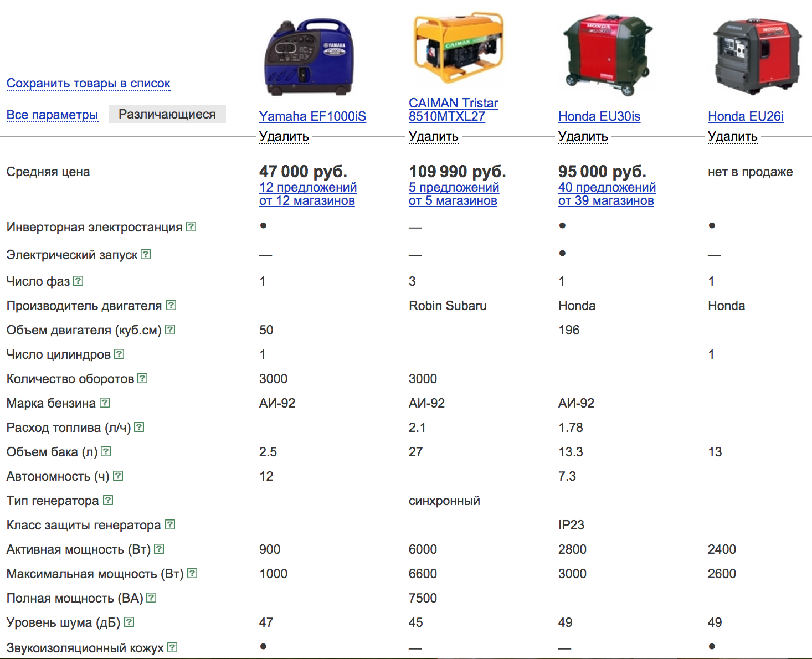This screenshot has height=659, width=812.
Task: Open help icon for Автономность (ч)
Action: 118,476
